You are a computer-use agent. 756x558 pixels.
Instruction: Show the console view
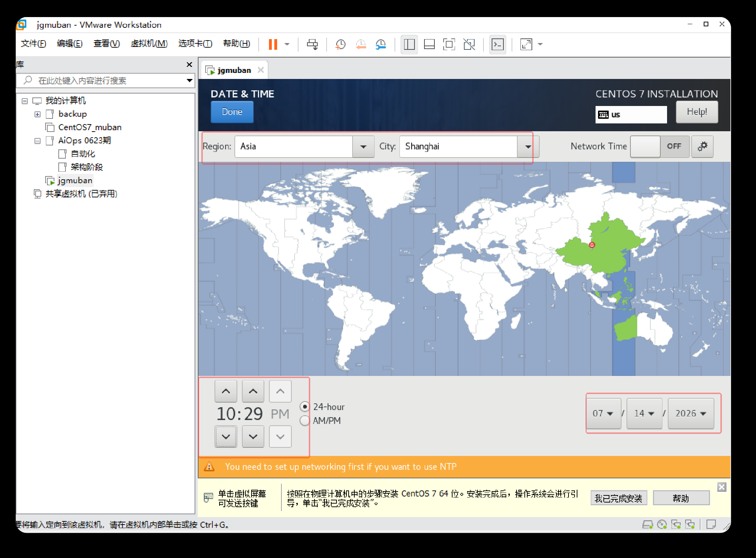[x=497, y=44]
